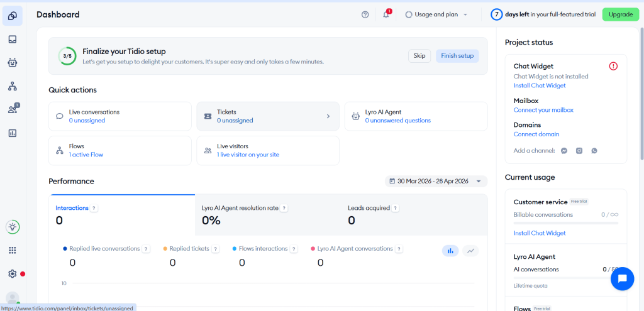Screen dimensions: 644x311
Task: Select the Interactions performance tab
Action: click(122, 215)
